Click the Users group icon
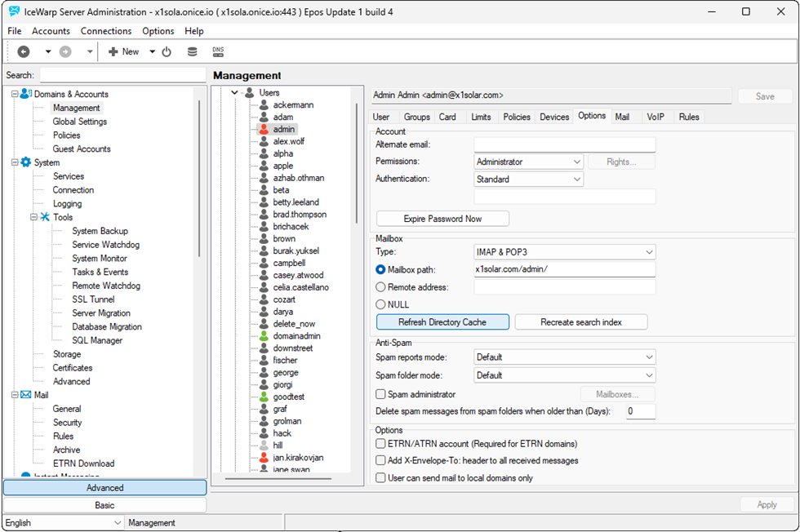This screenshot has width=800, height=532. point(250,92)
